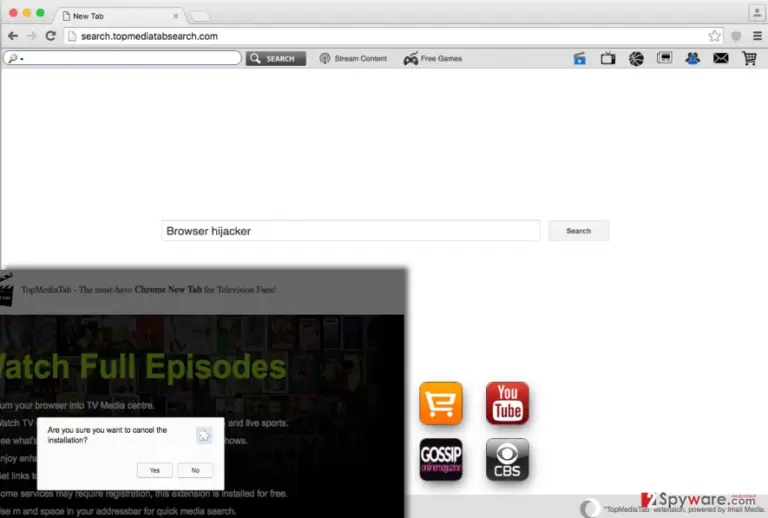Image resolution: width=768 pixels, height=518 pixels.
Task: Expand the toolbar search magnifier dropdown
Action: click(16, 58)
